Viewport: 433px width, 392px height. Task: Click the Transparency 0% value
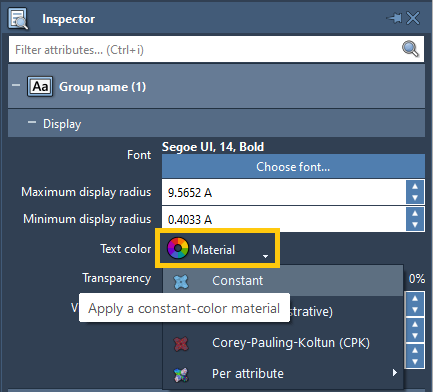(x=417, y=278)
